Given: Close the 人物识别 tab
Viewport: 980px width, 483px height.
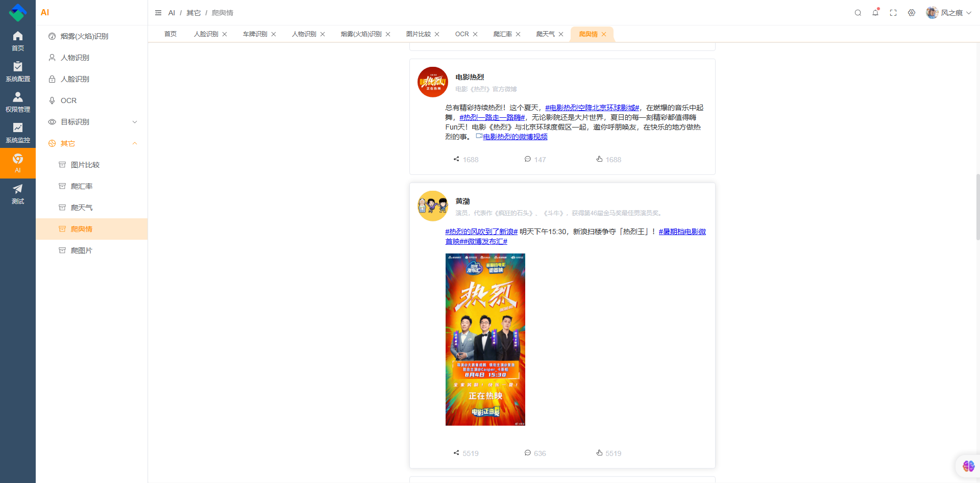Looking at the screenshot, I should [323, 34].
